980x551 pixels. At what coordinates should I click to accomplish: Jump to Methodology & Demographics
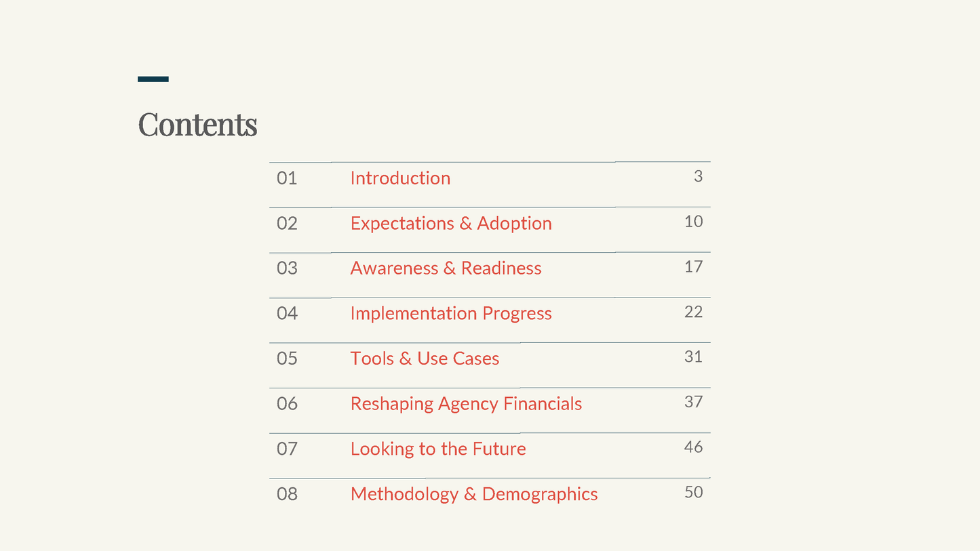pos(474,494)
